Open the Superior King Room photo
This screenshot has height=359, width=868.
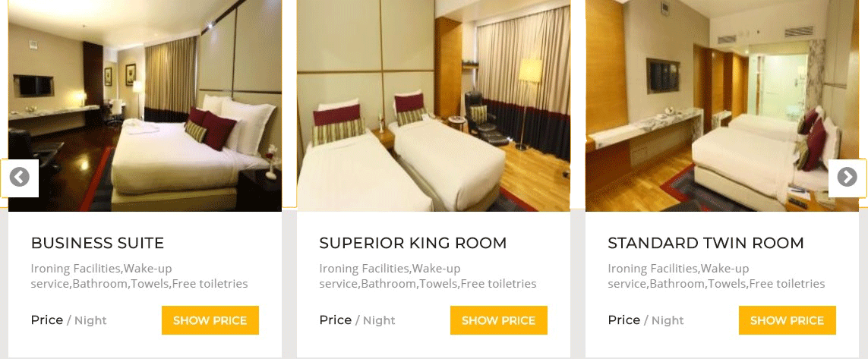[x=434, y=105]
